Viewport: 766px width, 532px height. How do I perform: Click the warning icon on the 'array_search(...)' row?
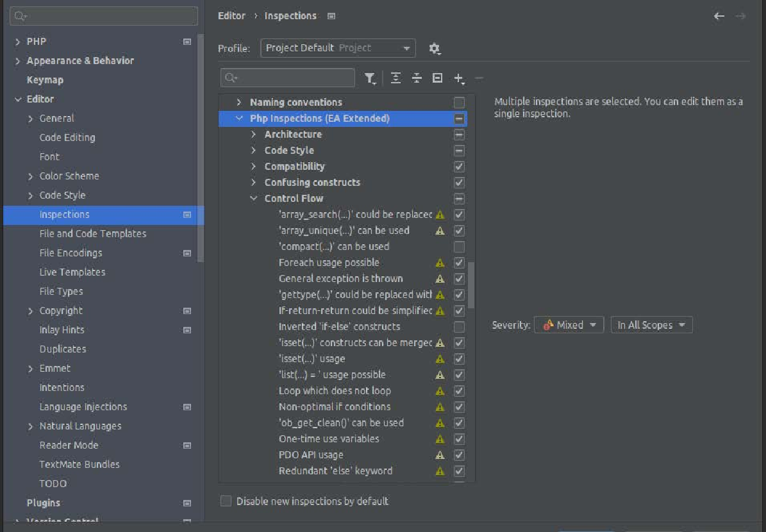(440, 215)
